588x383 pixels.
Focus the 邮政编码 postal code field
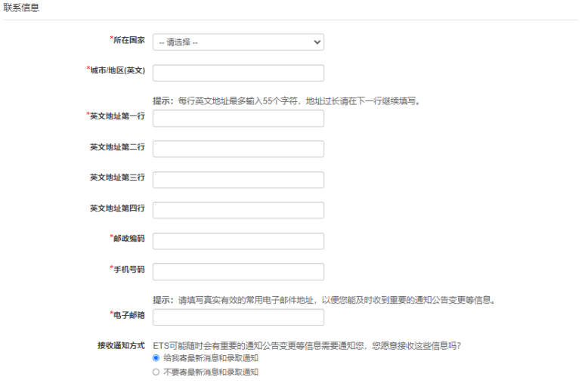238,241
